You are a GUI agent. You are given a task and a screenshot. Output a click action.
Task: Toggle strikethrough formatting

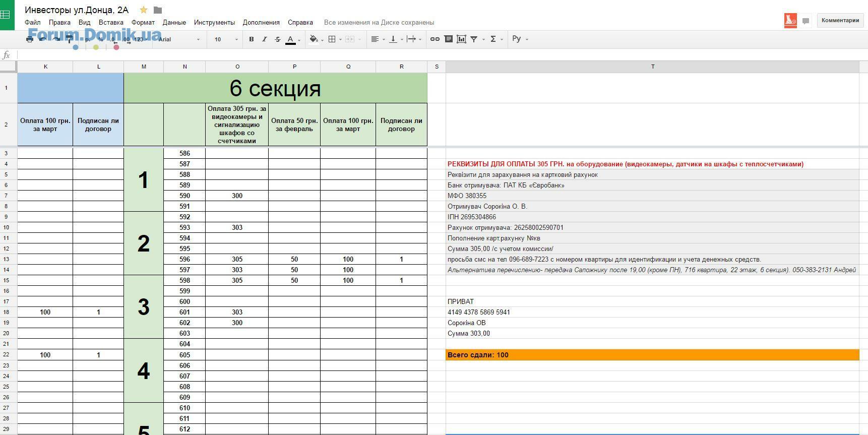coord(277,39)
